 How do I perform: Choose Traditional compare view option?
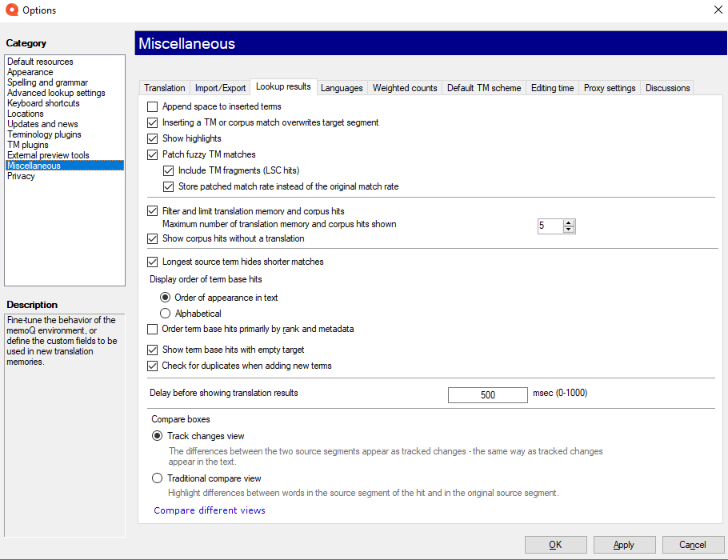(157, 478)
